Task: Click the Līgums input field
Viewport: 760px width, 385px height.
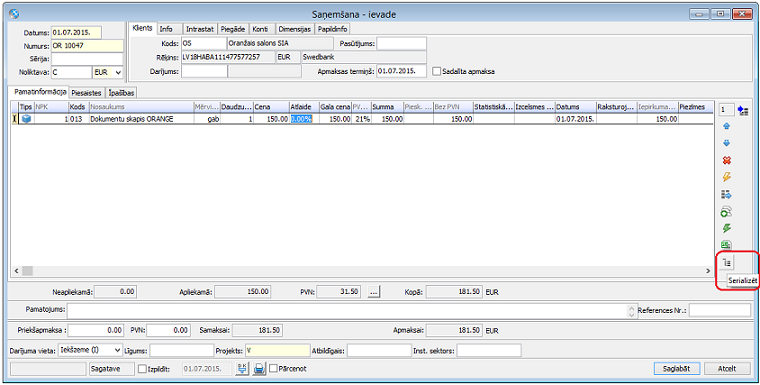Action: point(182,350)
